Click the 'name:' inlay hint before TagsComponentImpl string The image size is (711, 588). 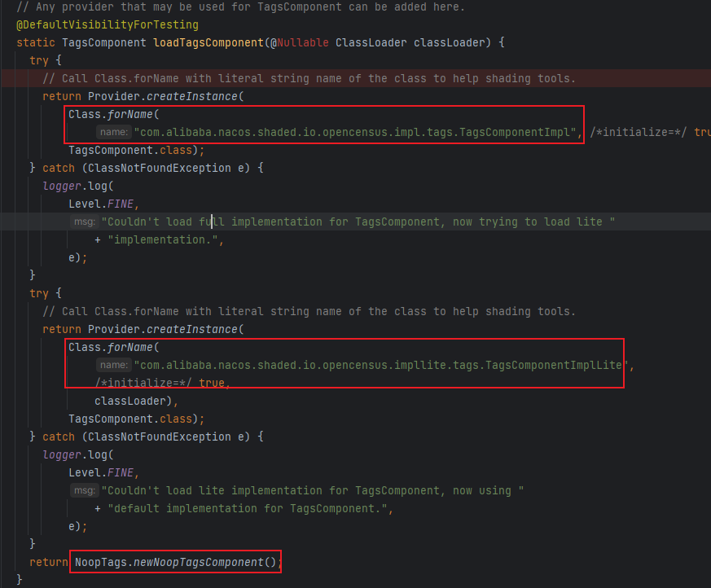tap(113, 132)
